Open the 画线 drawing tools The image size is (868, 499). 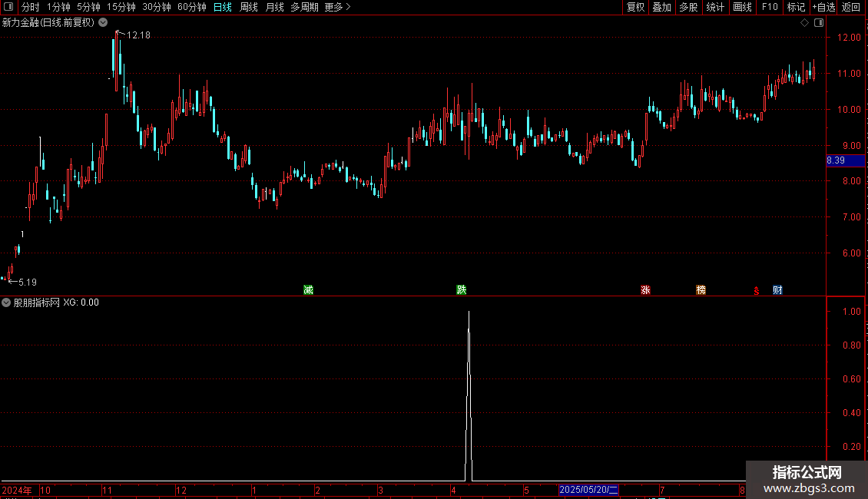coord(742,7)
